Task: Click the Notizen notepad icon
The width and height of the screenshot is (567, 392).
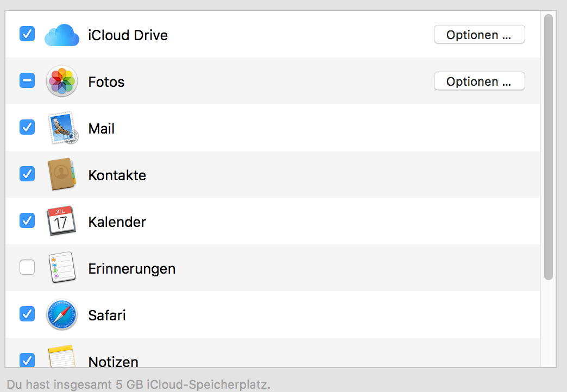Action: [61, 358]
